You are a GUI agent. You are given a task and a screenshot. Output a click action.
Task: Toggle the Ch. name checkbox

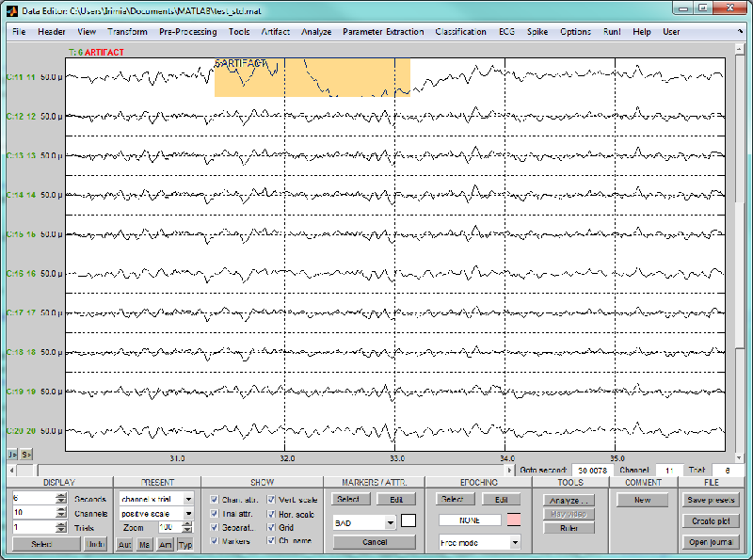pyautogui.click(x=271, y=541)
